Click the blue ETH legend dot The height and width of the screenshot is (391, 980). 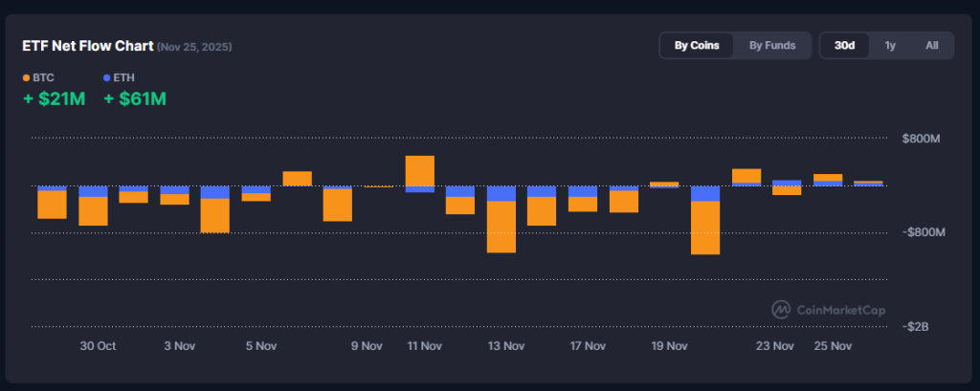pyautogui.click(x=106, y=76)
